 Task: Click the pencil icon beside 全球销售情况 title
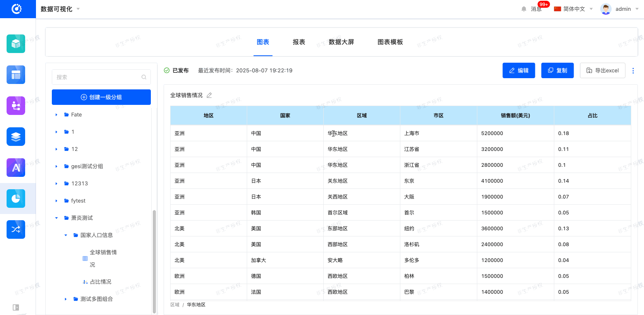click(209, 95)
